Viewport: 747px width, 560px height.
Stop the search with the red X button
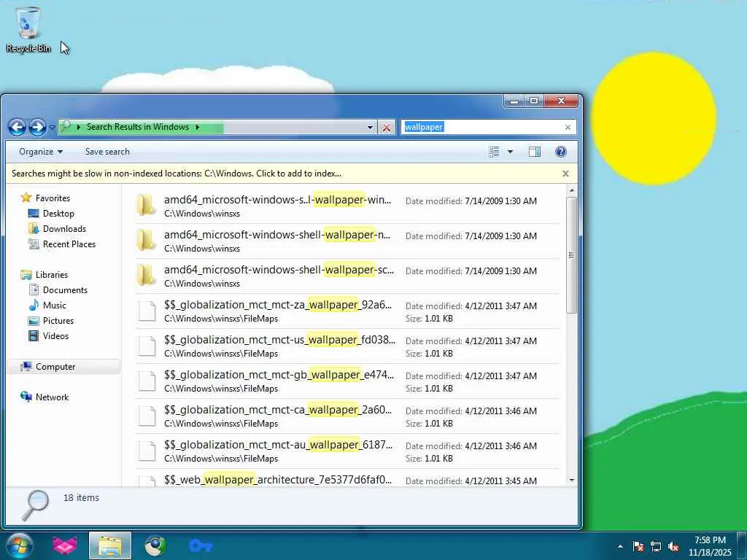[x=387, y=127]
